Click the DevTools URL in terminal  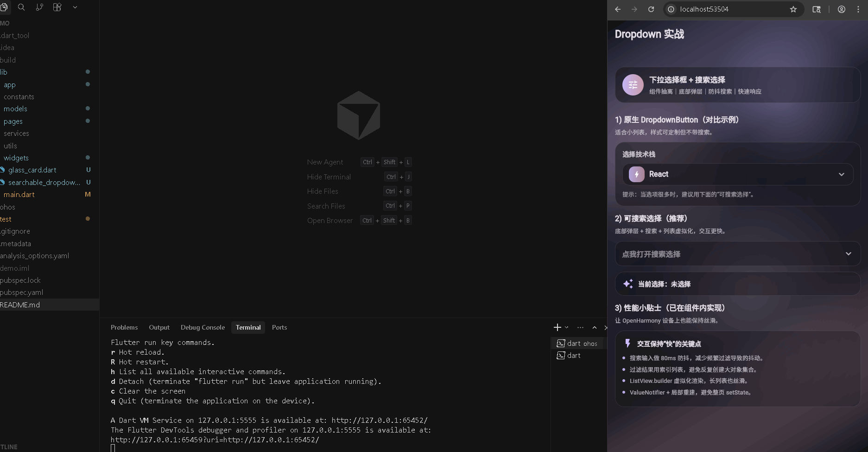pyautogui.click(x=215, y=440)
